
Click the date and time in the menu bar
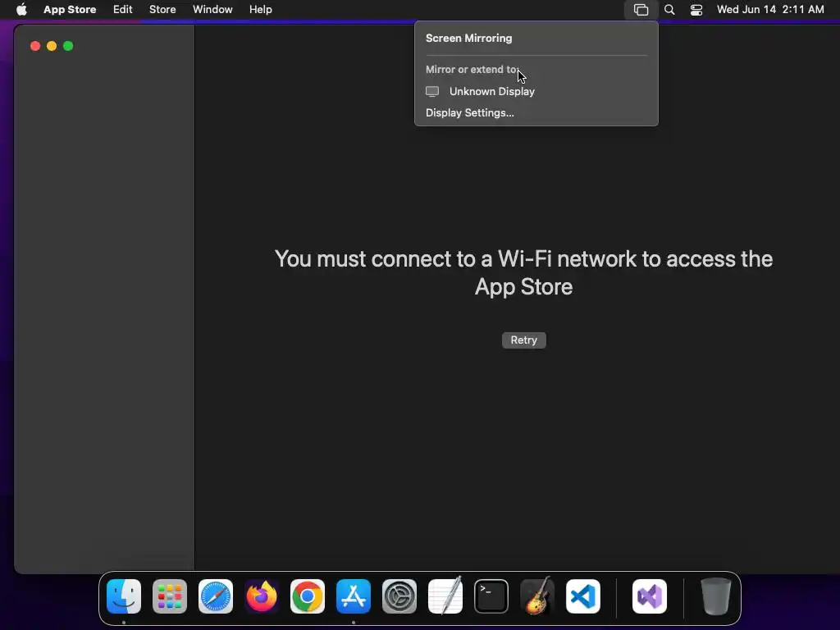coord(770,9)
